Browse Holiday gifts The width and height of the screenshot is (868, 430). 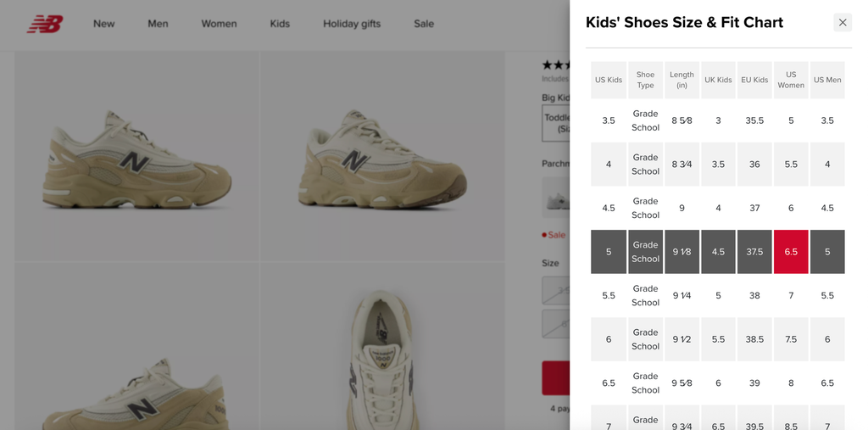[352, 24]
